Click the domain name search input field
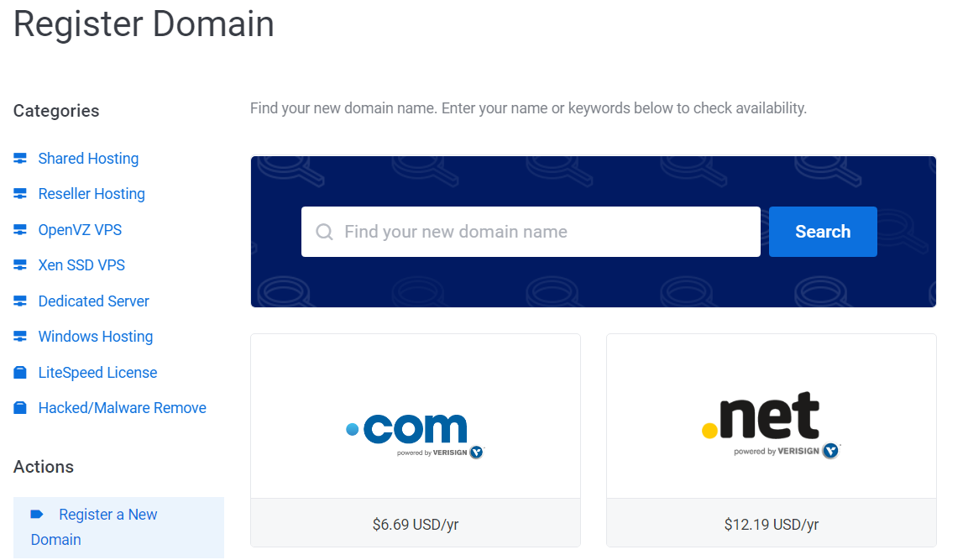This screenshot has width=968, height=560. tap(529, 231)
